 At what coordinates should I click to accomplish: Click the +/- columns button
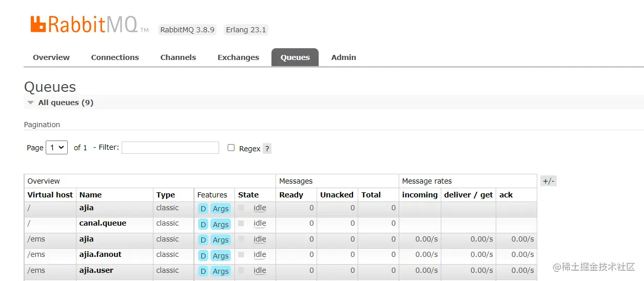click(x=549, y=181)
